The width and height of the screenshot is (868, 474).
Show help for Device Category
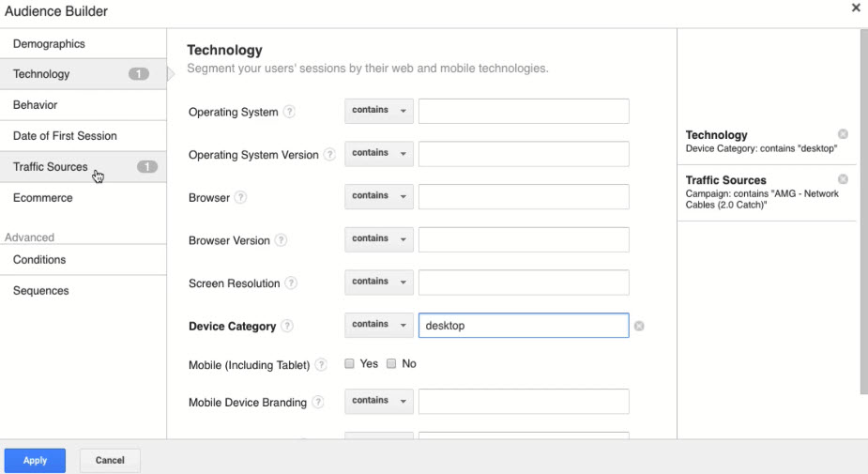click(x=287, y=327)
